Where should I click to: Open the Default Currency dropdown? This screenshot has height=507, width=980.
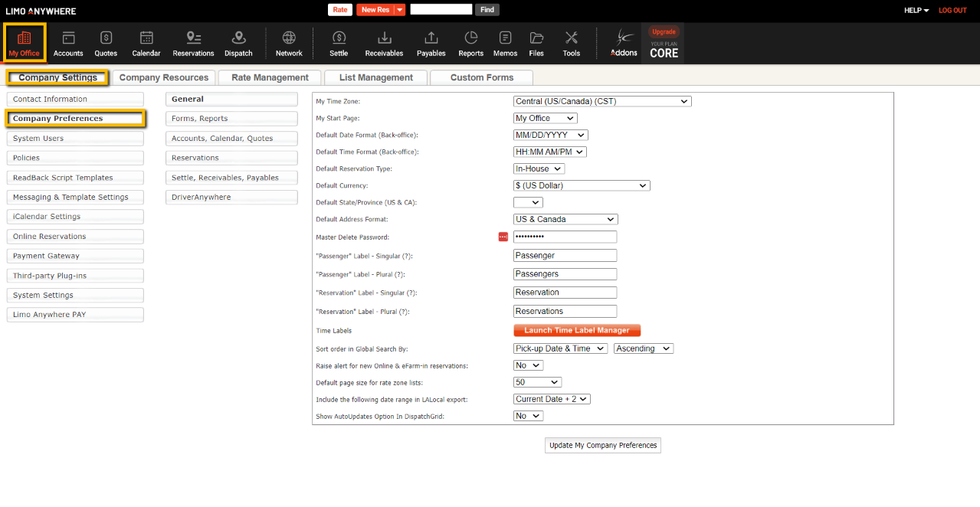pos(581,185)
